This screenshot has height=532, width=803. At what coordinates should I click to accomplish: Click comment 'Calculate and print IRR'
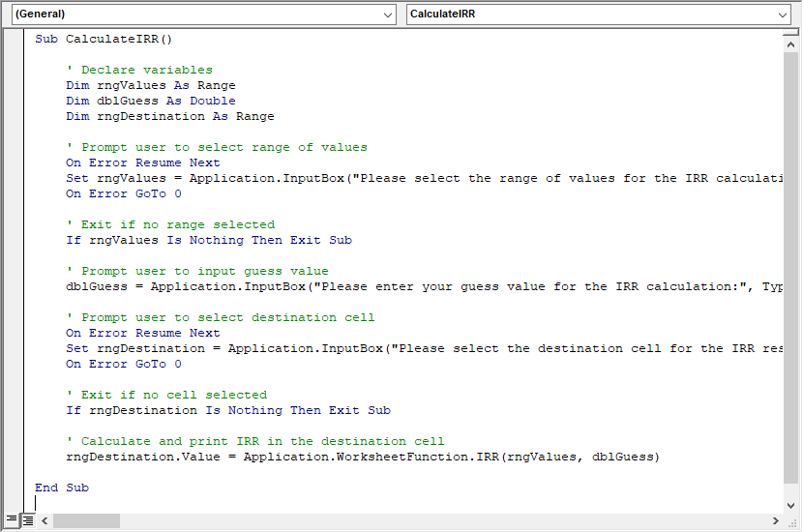[255, 441]
